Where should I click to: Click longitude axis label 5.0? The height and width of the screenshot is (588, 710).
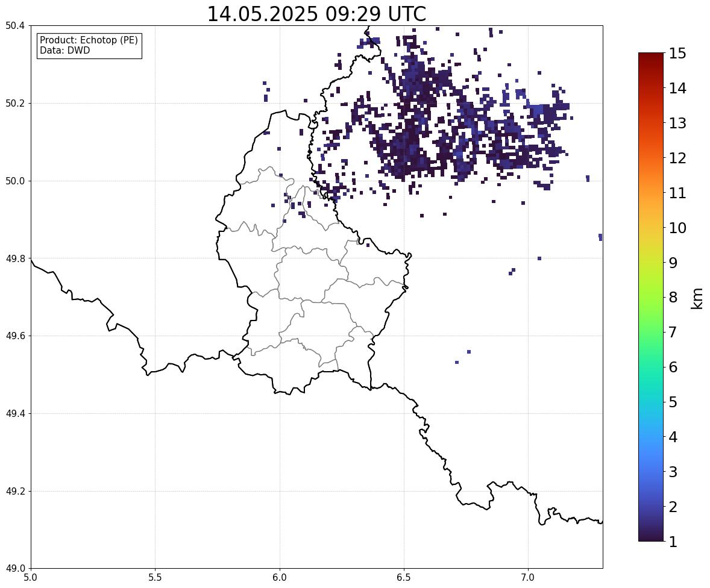pos(31,578)
